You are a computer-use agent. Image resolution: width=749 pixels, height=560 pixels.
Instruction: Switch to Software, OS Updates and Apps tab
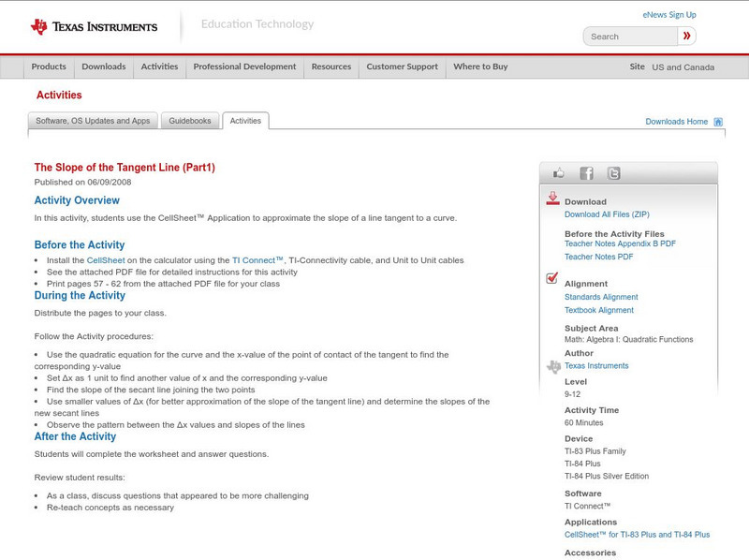pyautogui.click(x=93, y=121)
